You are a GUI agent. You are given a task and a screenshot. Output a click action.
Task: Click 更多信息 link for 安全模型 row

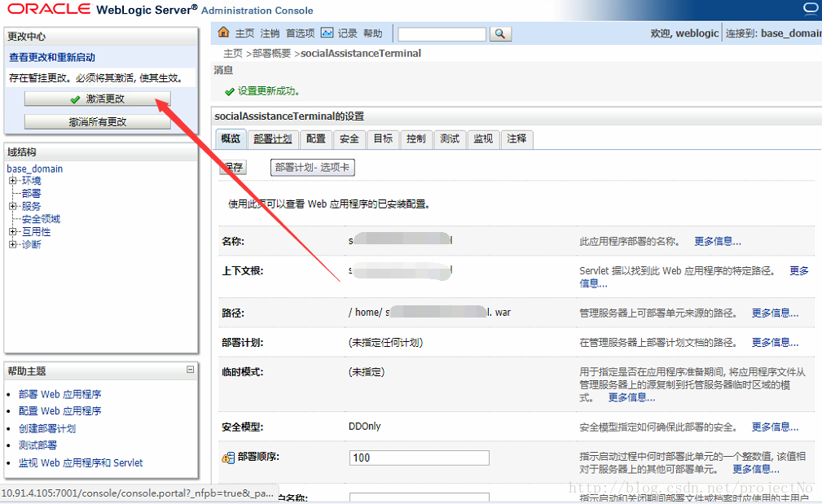point(776,427)
